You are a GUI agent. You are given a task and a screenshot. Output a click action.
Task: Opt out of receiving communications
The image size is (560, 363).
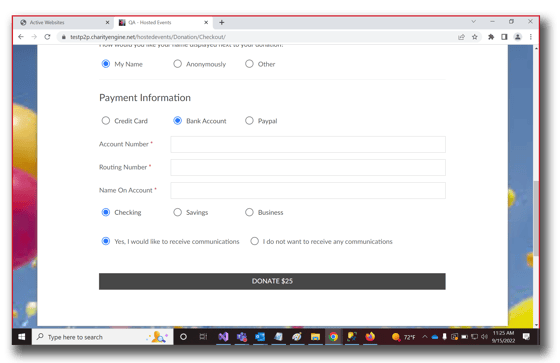click(254, 241)
